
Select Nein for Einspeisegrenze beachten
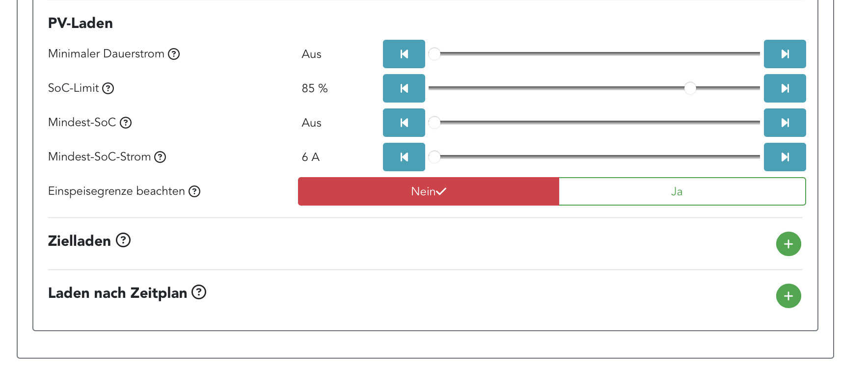coord(428,191)
